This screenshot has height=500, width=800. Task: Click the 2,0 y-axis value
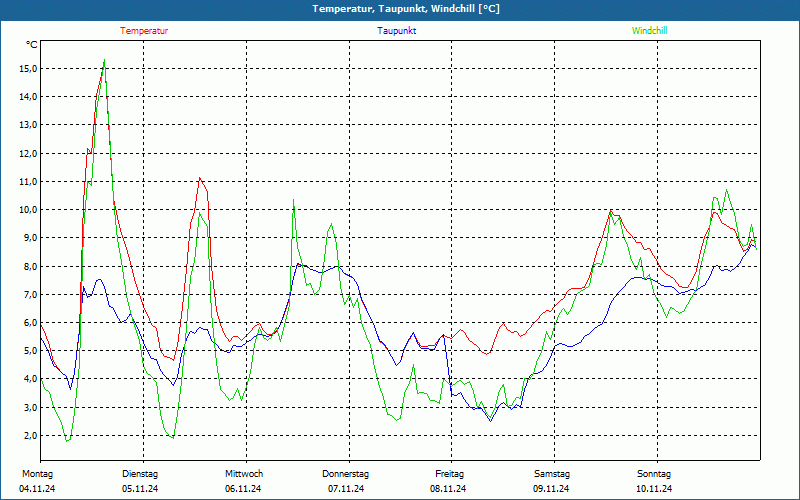pyautogui.click(x=30, y=435)
